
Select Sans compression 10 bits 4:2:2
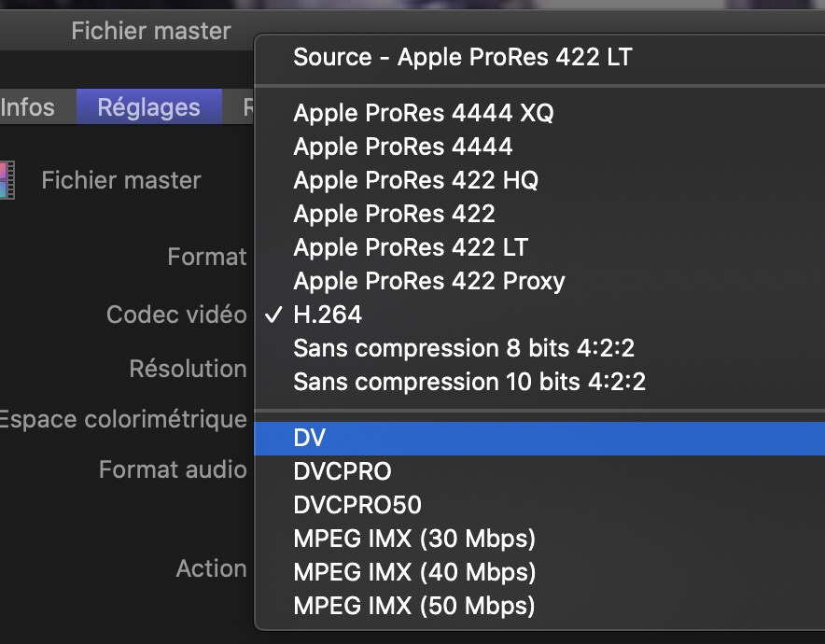pos(468,382)
